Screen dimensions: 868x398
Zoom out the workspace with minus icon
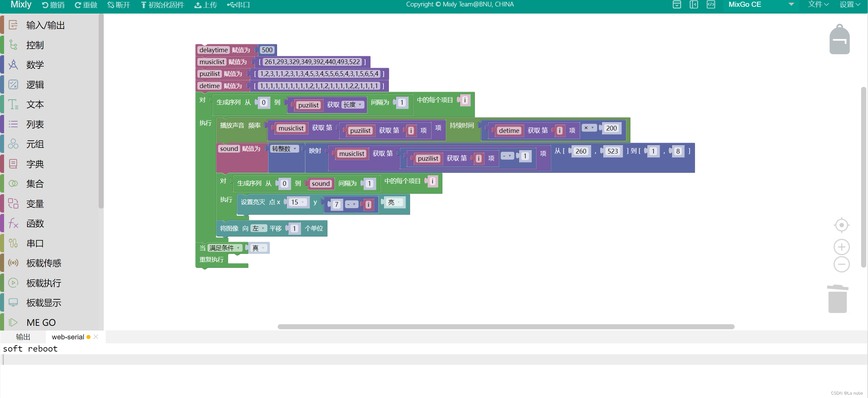tap(842, 264)
